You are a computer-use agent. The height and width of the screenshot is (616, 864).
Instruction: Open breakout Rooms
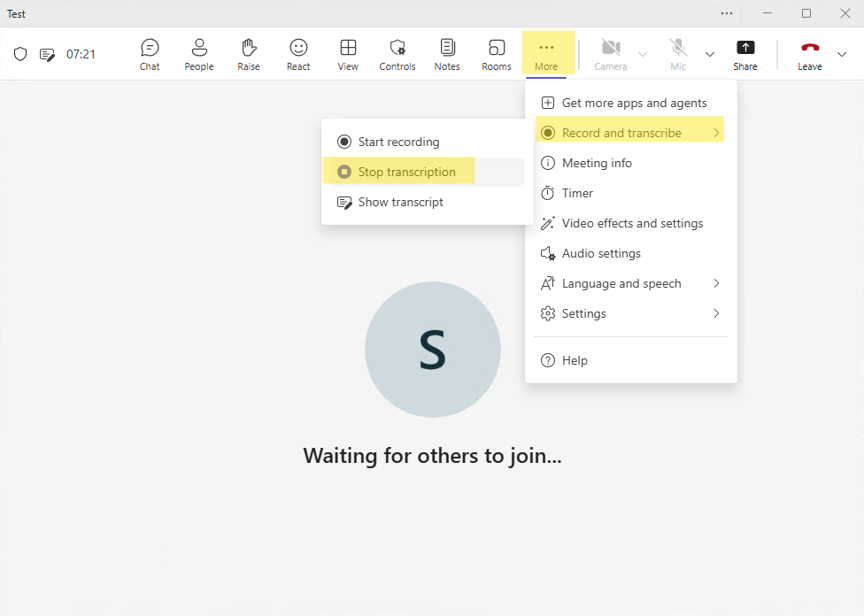click(497, 54)
